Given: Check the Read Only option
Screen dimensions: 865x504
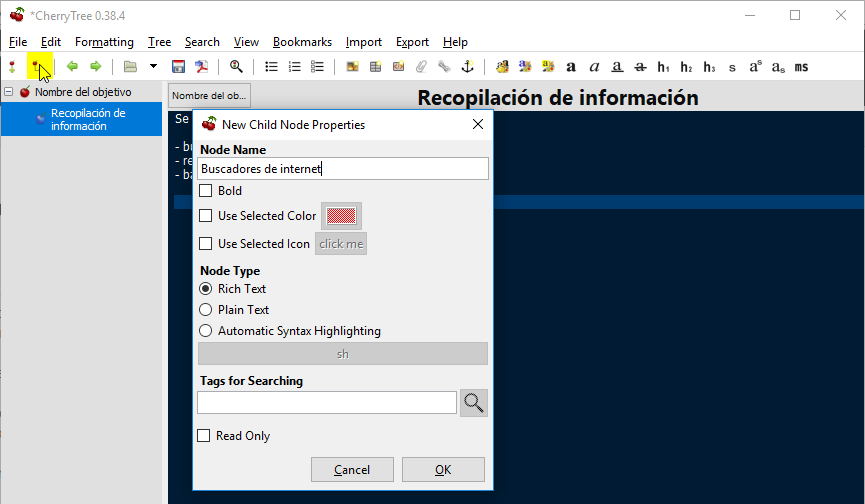Looking at the screenshot, I should (x=205, y=436).
